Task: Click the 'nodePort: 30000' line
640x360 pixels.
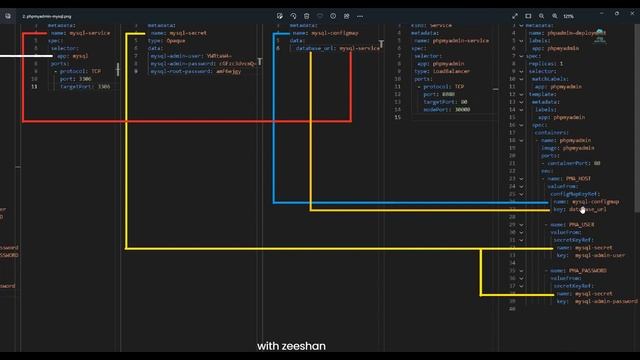Action: [x=447, y=110]
